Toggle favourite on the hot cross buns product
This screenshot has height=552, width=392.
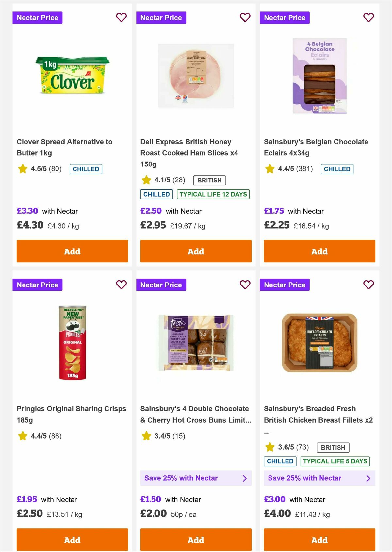click(x=245, y=285)
